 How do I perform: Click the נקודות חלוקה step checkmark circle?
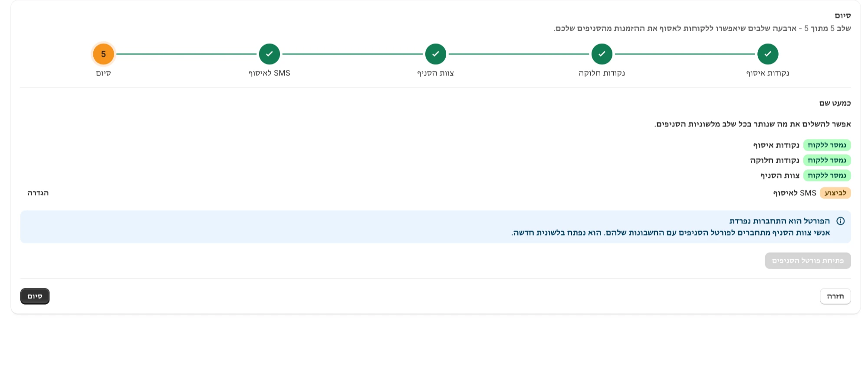click(602, 54)
